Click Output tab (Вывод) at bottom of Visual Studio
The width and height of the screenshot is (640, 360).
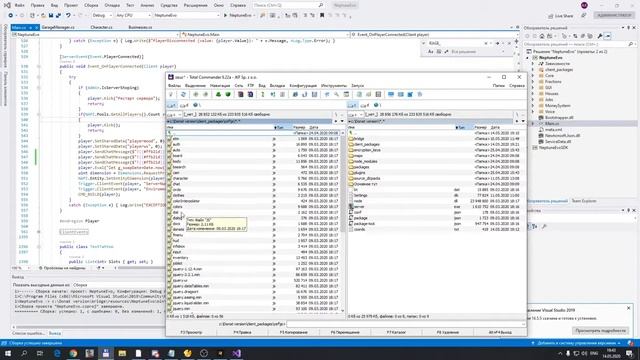(55, 333)
